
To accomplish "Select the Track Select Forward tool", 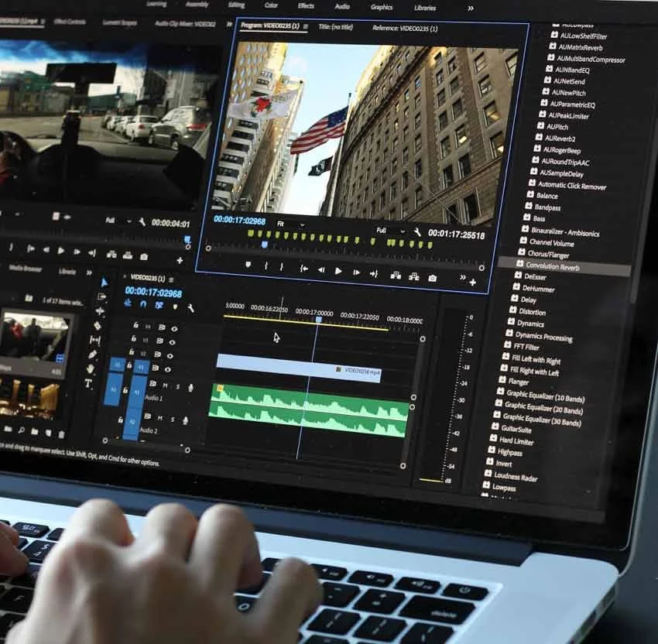I will coord(101,296).
